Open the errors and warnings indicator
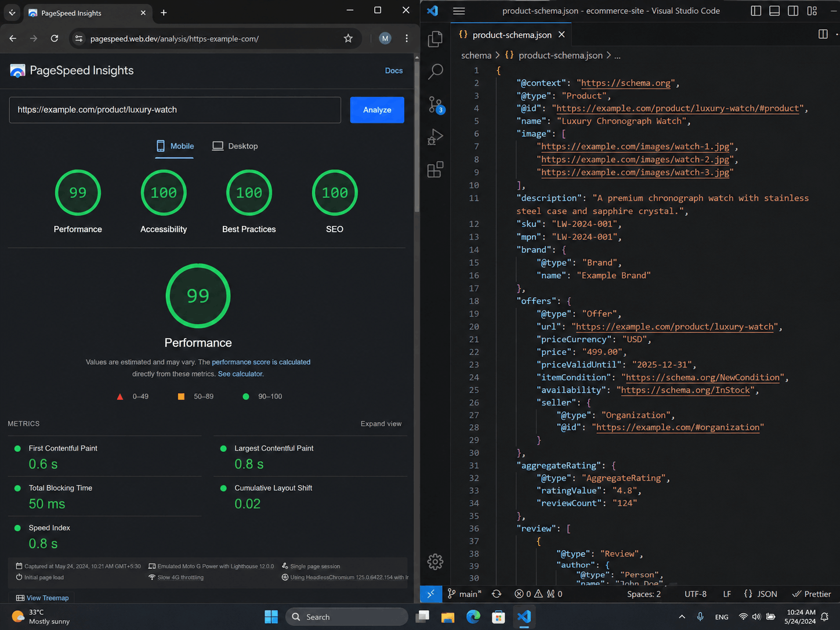This screenshot has width=840, height=630. tap(538, 593)
